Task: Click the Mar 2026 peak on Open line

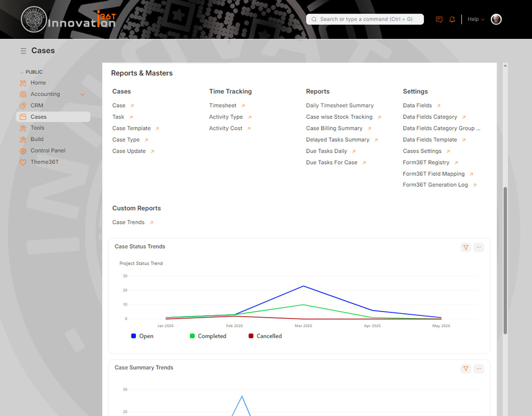Action: [x=303, y=286]
